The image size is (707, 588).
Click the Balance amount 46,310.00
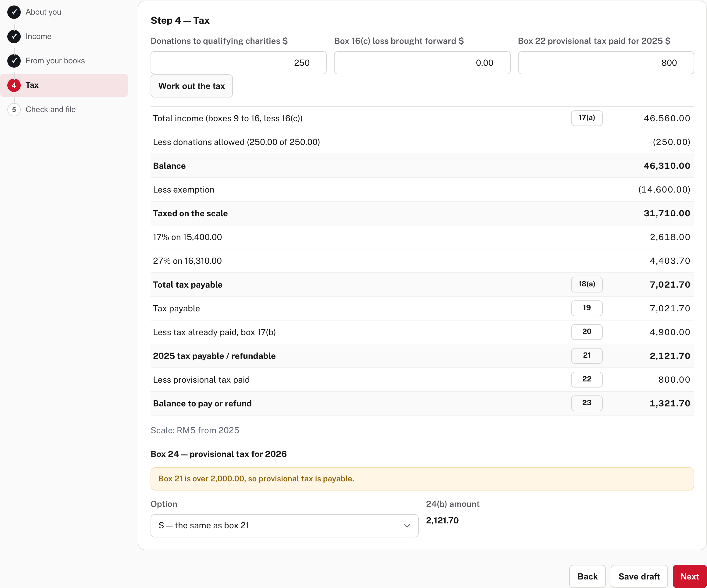pyautogui.click(x=666, y=166)
